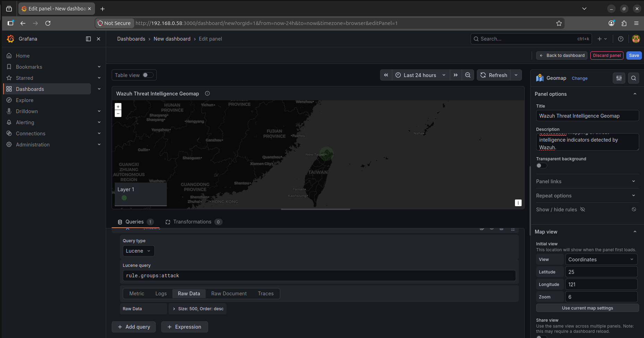
Task: Close the Grafana side menu
Action: [x=98, y=39]
